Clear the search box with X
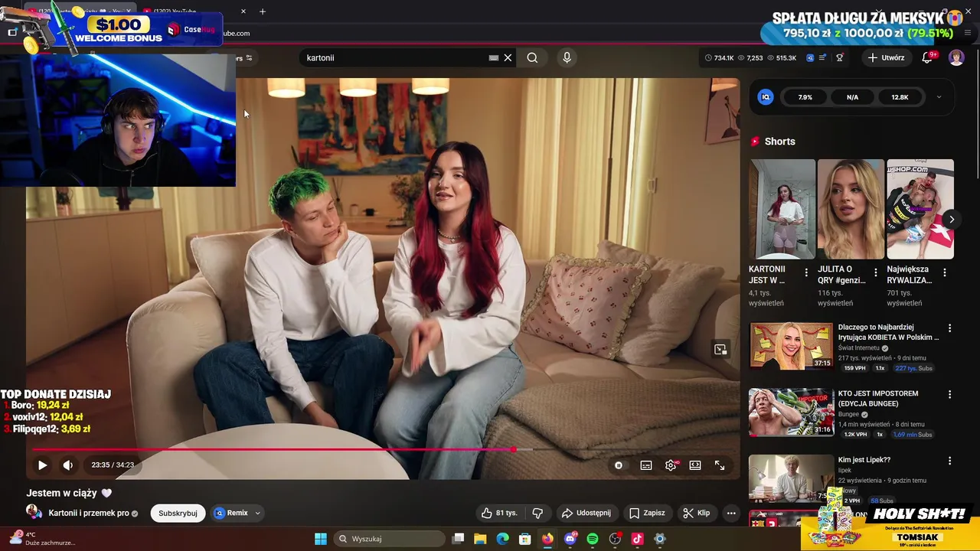 [x=508, y=57]
